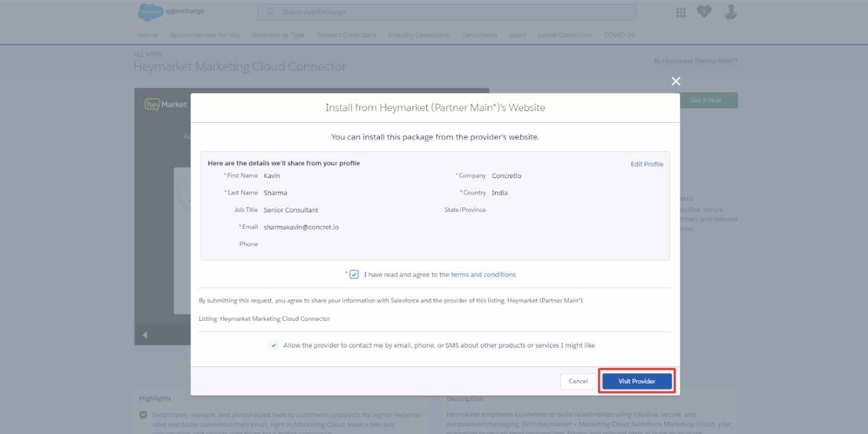This screenshot has width=868, height=434.
Task: Open the user profile avatar
Action: 730,11
